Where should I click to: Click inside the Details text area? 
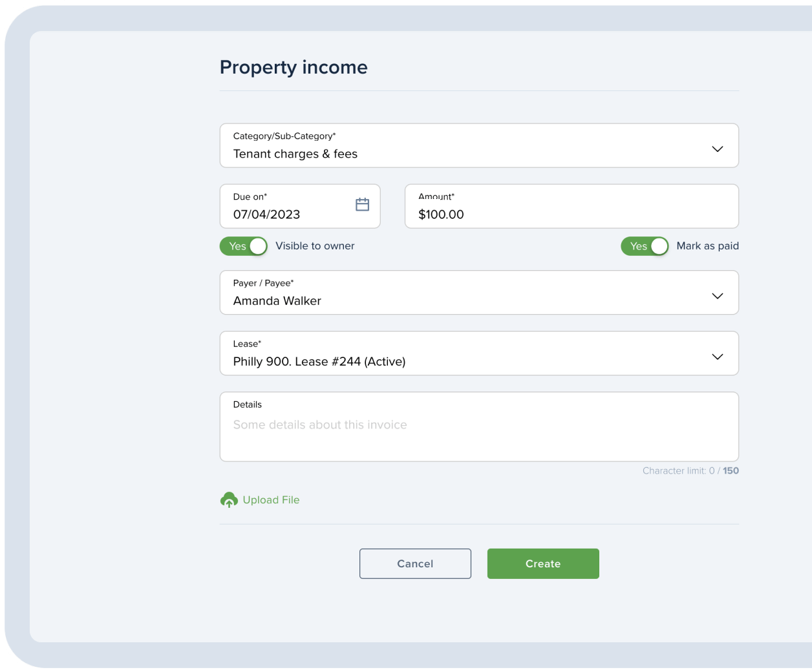coord(478,426)
